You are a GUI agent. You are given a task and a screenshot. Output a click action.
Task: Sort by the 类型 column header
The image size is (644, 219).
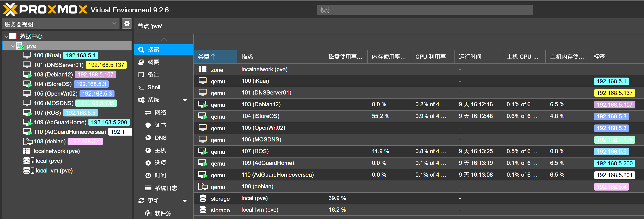[x=215, y=57]
